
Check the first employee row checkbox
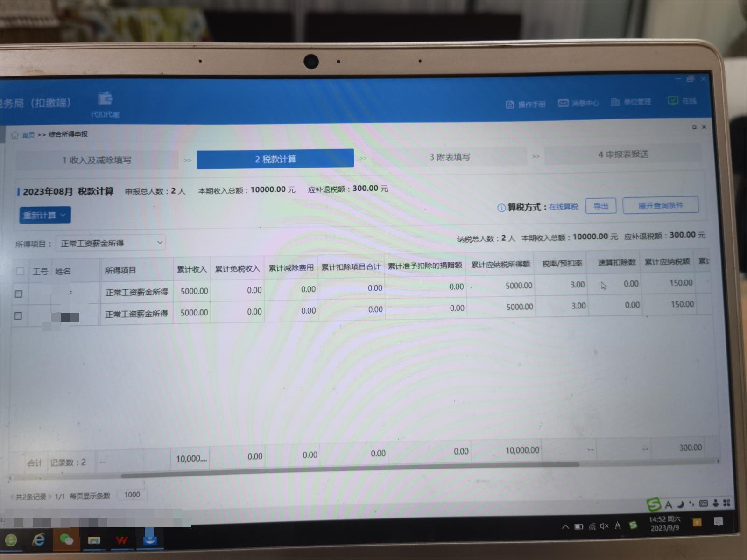[x=19, y=294]
